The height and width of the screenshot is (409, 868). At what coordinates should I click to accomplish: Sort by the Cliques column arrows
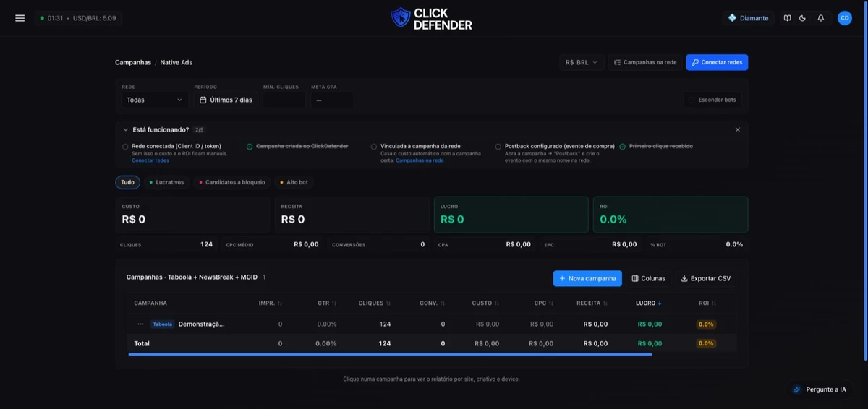[x=388, y=303]
